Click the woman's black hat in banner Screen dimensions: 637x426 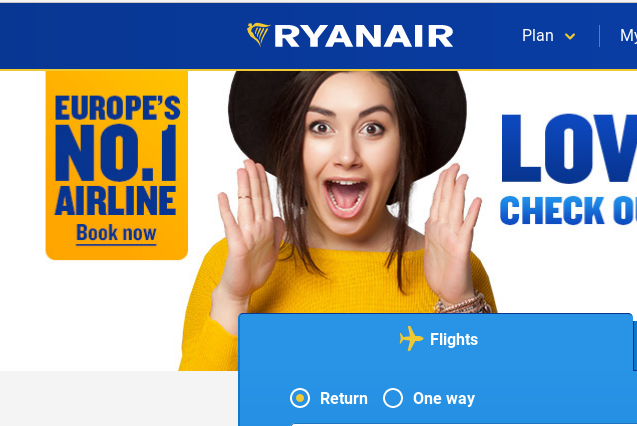(x=347, y=122)
